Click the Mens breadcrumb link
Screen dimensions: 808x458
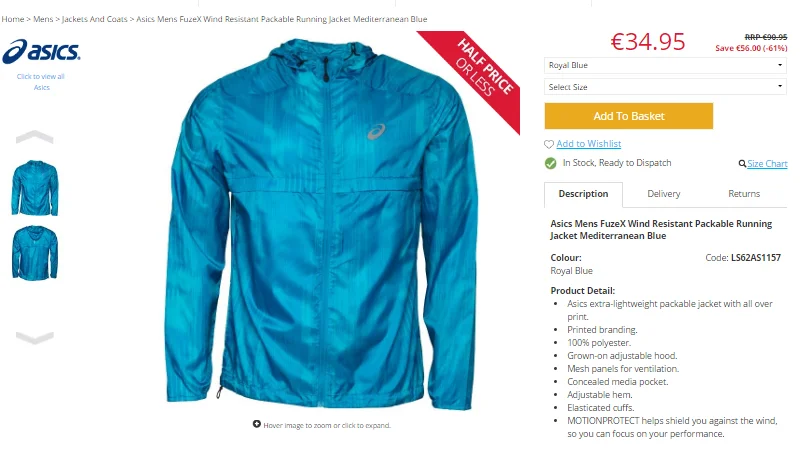43,19
